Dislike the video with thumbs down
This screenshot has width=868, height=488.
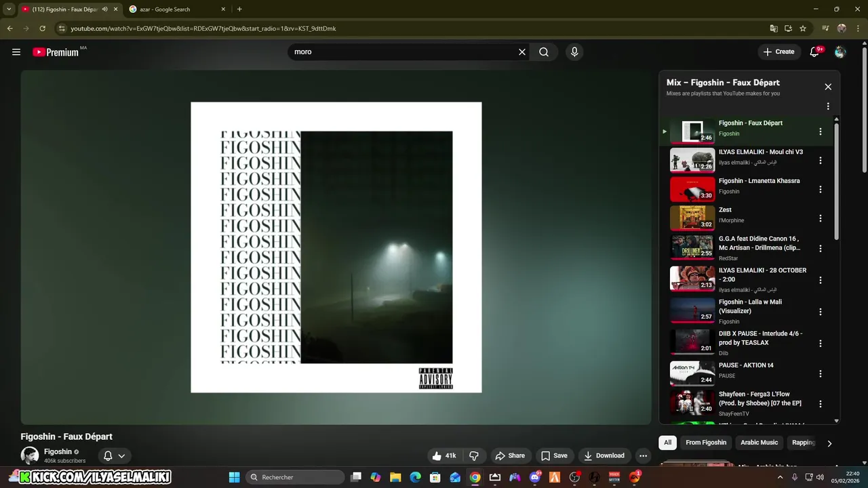click(474, 456)
